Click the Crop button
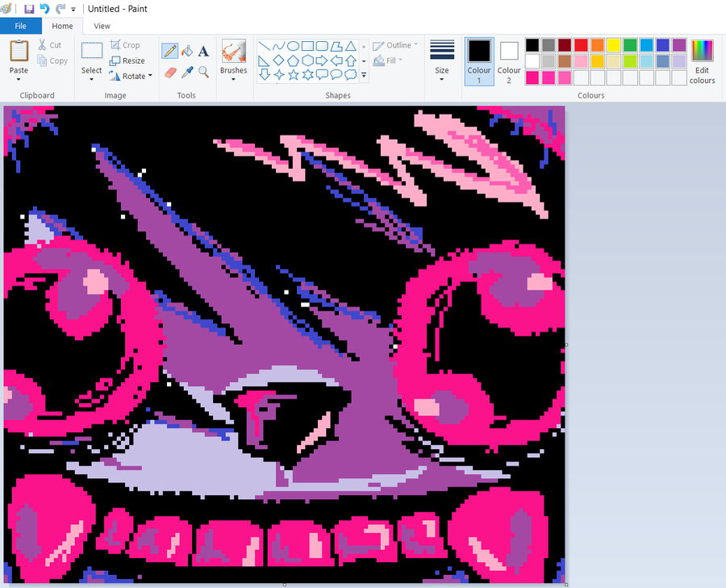Image resolution: width=726 pixels, height=588 pixels. click(x=125, y=45)
